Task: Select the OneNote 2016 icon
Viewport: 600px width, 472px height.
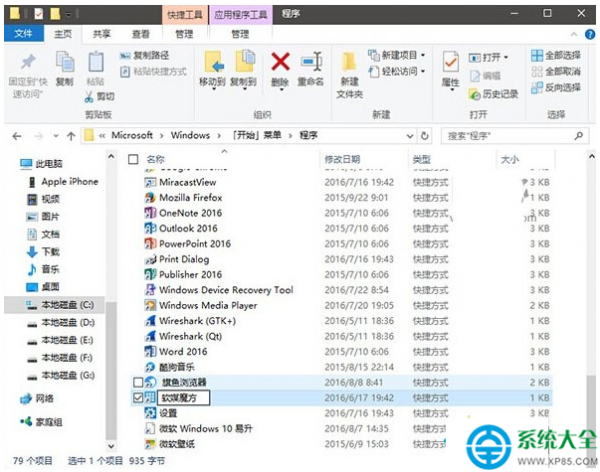Action: (x=150, y=213)
